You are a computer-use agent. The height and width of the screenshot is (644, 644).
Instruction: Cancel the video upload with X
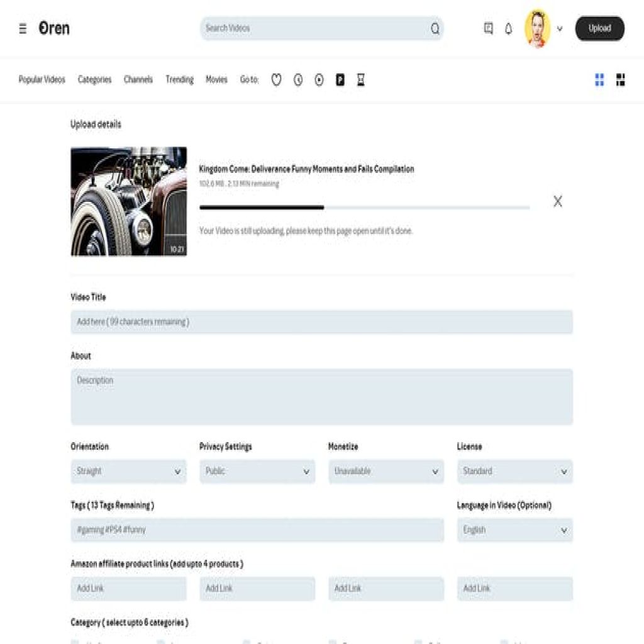pyautogui.click(x=558, y=201)
